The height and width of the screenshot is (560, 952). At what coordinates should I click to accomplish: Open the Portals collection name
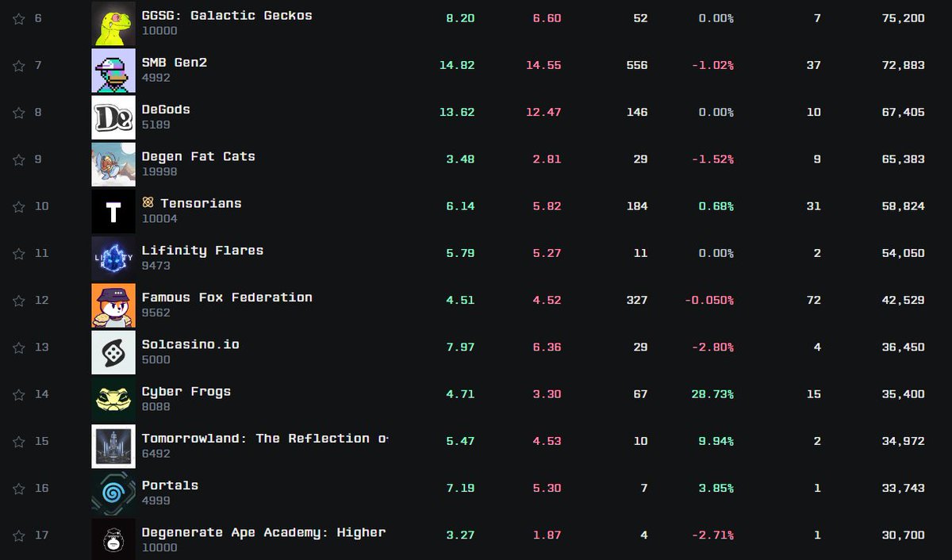coord(170,485)
